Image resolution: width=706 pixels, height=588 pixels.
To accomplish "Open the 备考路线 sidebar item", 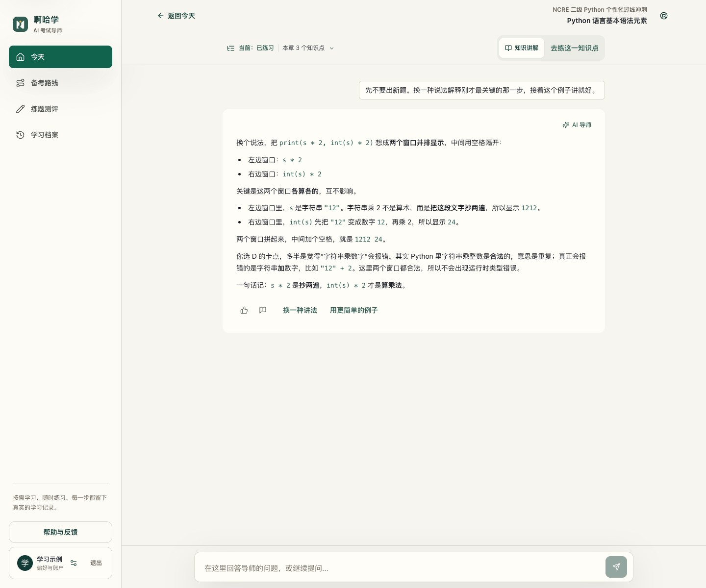I will tap(60, 83).
